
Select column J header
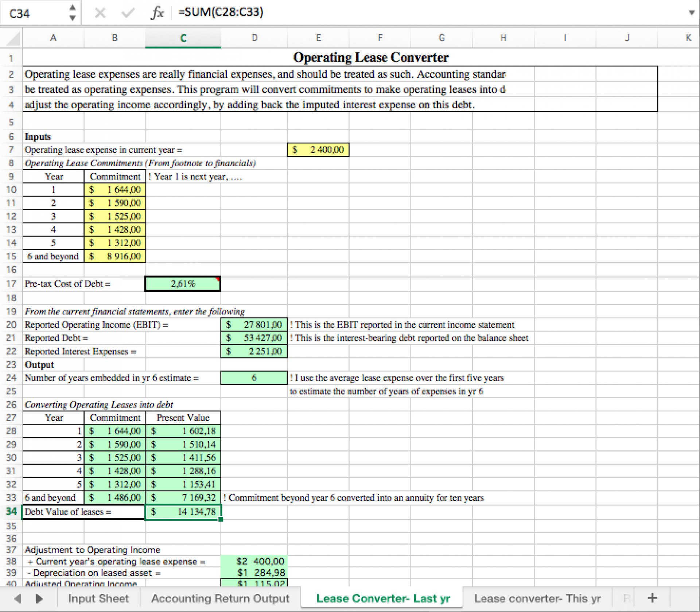pyautogui.click(x=627, y=38)
